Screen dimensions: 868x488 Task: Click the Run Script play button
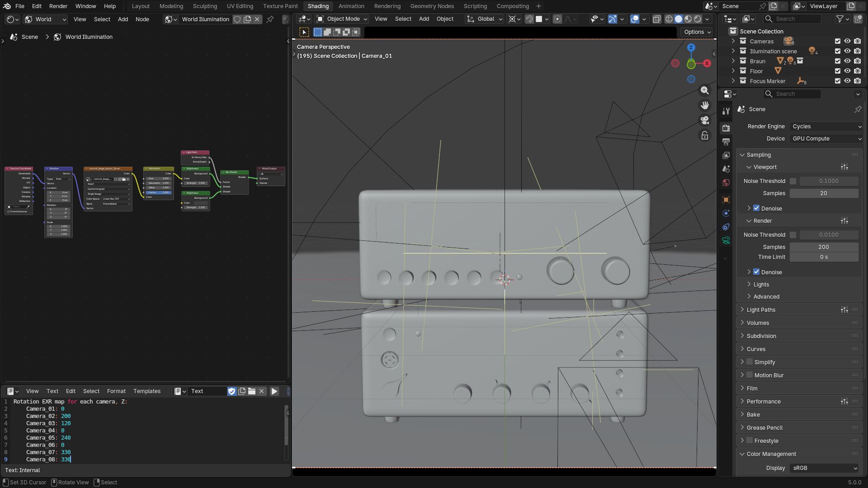(x=274, y=391)
